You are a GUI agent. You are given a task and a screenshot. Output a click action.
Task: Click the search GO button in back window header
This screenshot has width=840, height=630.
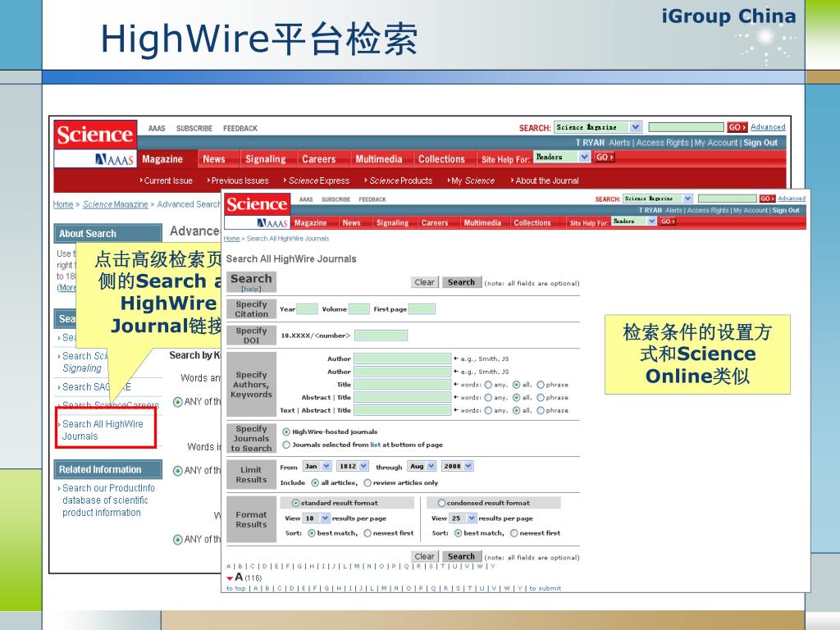[737, 127]
